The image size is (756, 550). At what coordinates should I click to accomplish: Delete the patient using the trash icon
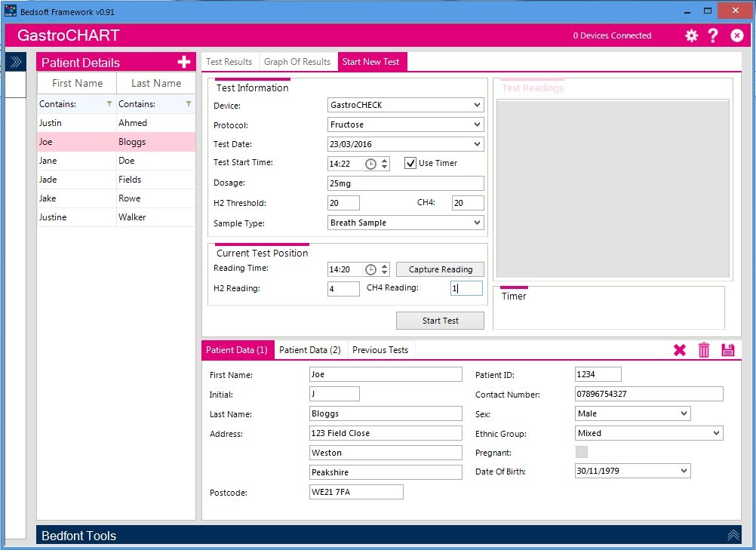(704, 350)
